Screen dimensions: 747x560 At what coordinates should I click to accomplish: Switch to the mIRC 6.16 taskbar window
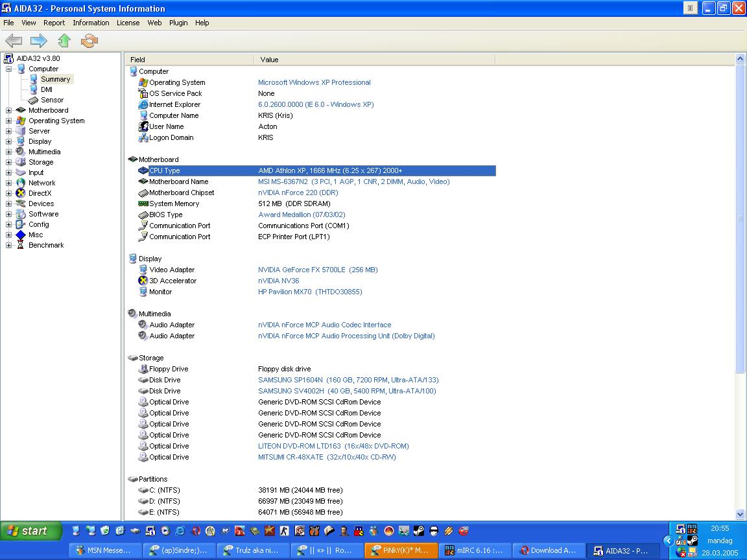click(474, 550)
